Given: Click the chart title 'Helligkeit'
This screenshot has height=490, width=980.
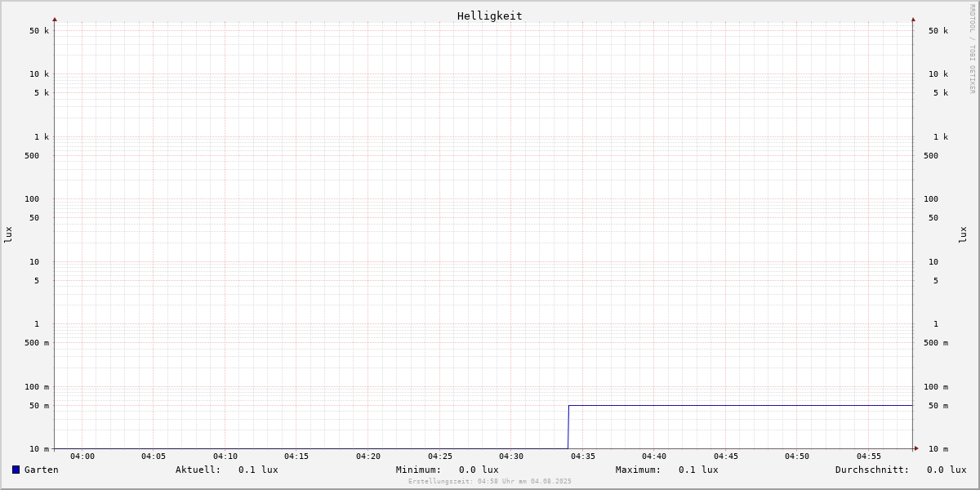Looking at the screenshot, I should tap(490, 16).
